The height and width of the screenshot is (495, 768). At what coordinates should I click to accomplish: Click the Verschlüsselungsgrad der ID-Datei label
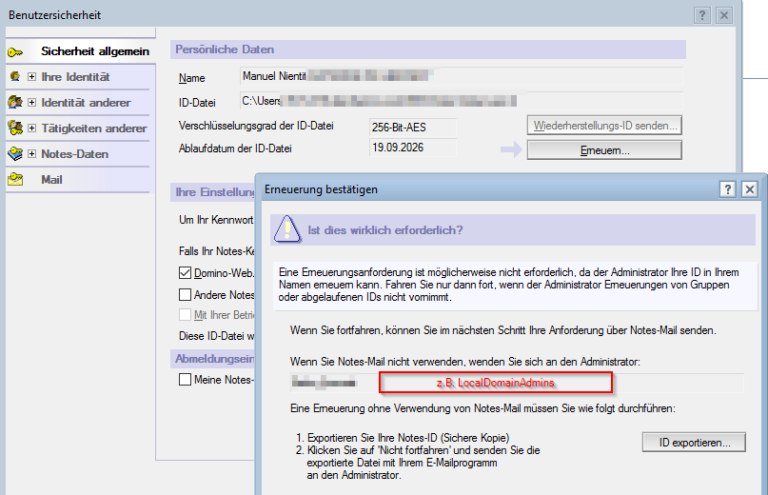[256, 126]
